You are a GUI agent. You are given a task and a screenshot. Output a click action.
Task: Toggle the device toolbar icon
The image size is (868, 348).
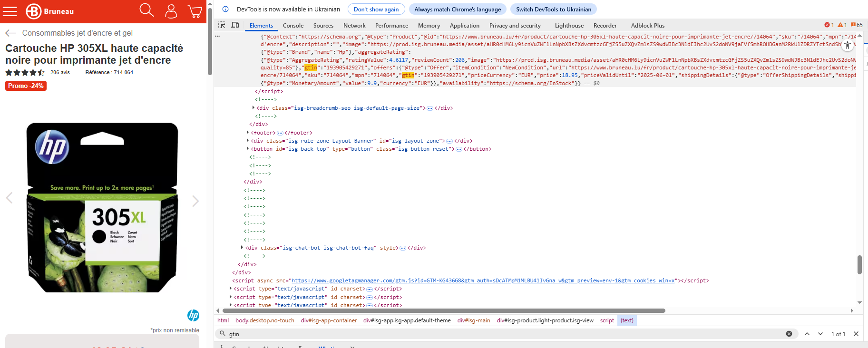click(x=235, y=25)
